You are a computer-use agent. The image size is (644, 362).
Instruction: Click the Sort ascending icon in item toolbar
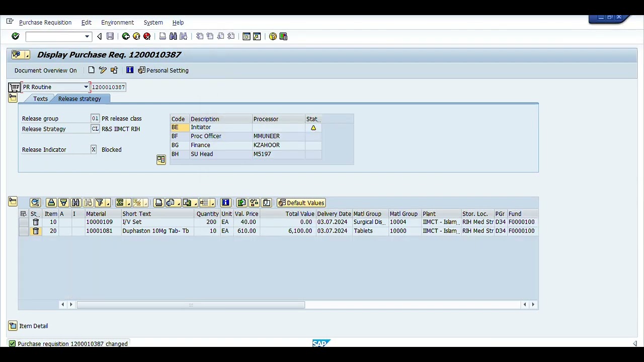51,203
